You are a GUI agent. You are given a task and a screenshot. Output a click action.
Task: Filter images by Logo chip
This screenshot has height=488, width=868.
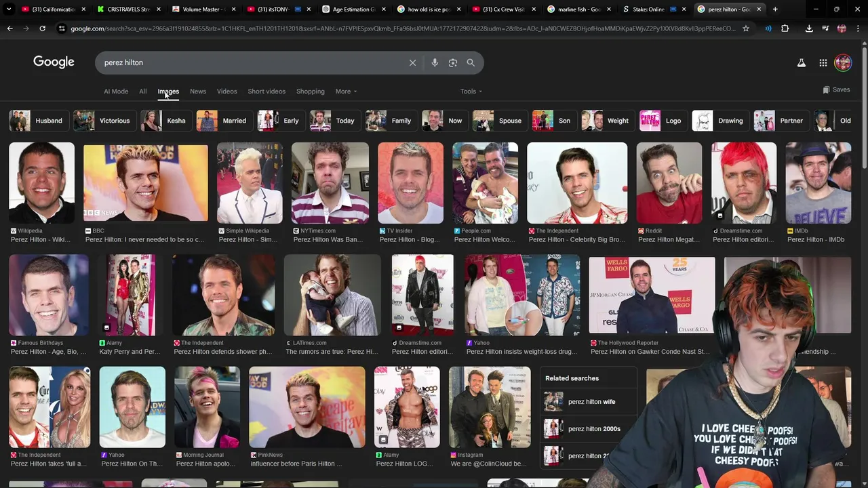[663, 121]
